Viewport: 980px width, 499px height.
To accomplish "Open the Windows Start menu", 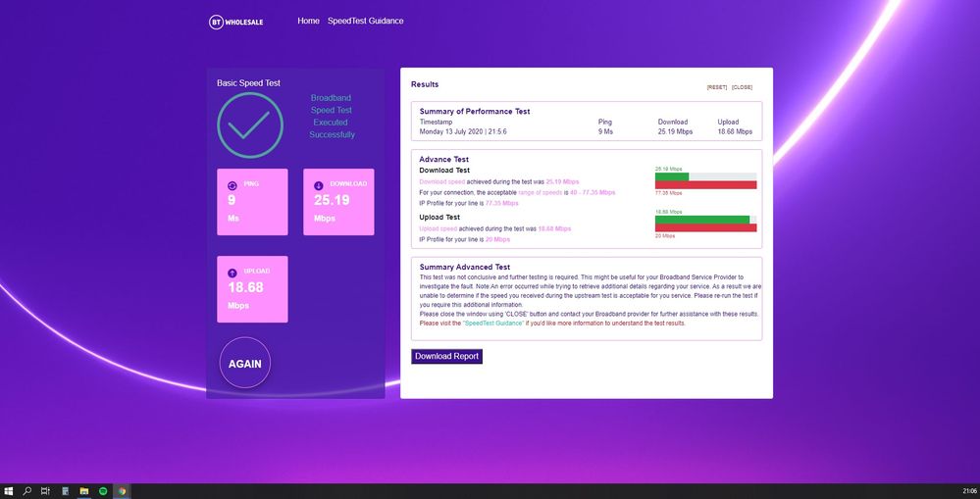I will [9, 490].
